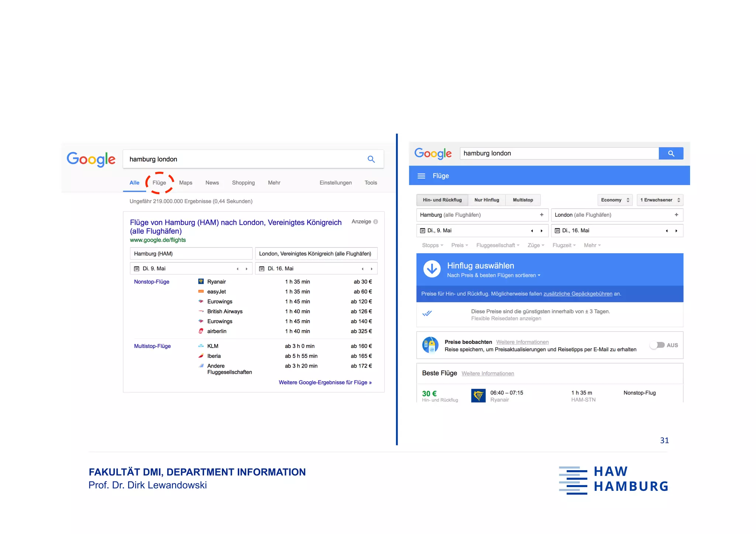This screenshot has width=756, height=534.
Task: Open the 1 Erwachsener passenger dropdown
Action: 660,200
